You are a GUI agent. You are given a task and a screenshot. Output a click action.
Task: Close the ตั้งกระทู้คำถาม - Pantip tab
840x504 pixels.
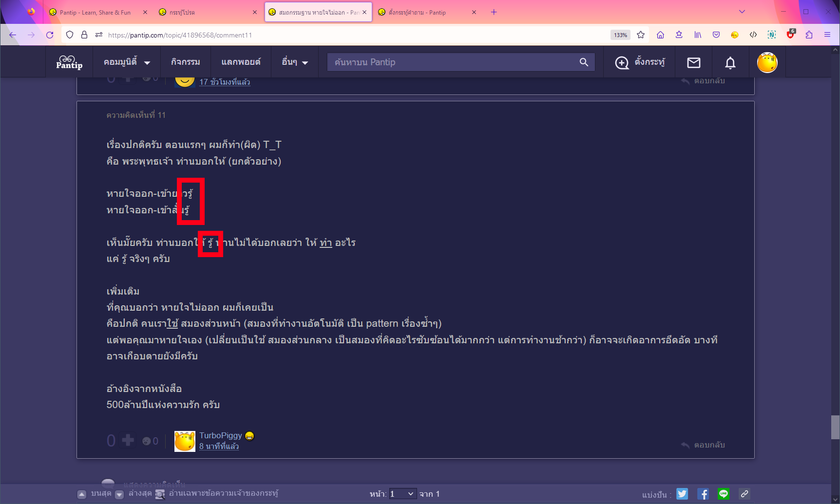coord(474,12)
